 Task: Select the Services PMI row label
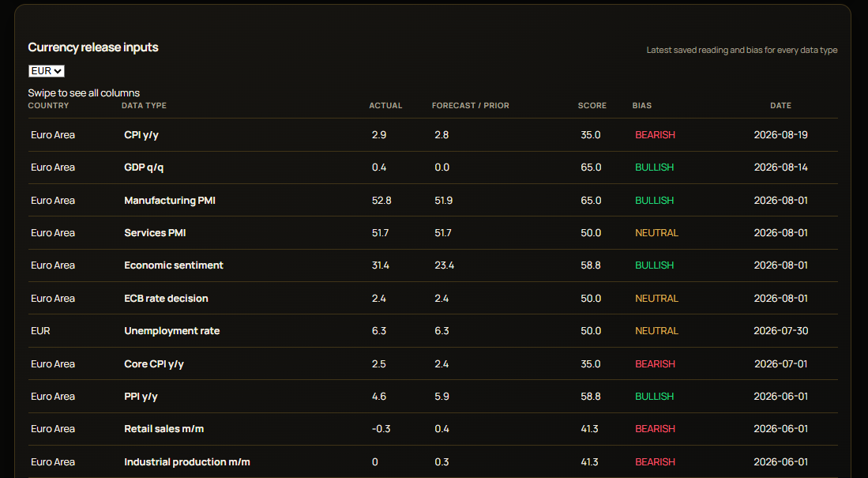155,232
